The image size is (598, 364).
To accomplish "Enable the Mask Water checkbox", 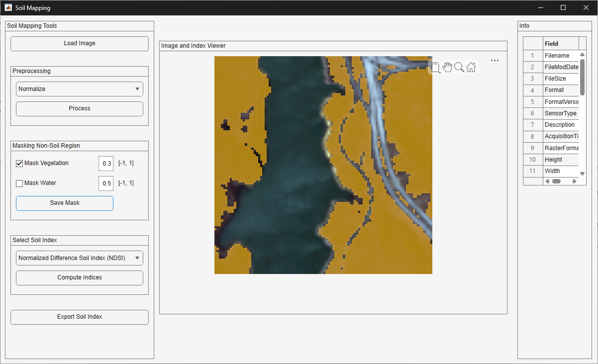I will tap(19, 183).
